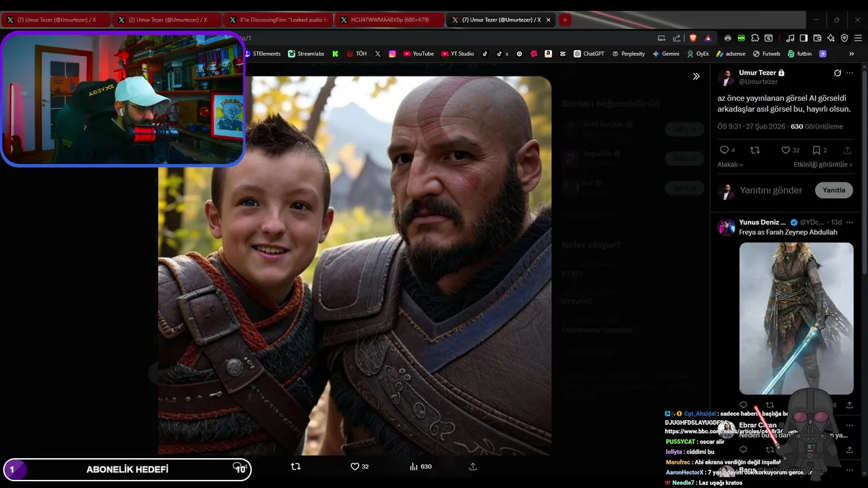Close the active Umur Tezer tab
Viewport: 868px width, 488px height.
pos(549,20)
